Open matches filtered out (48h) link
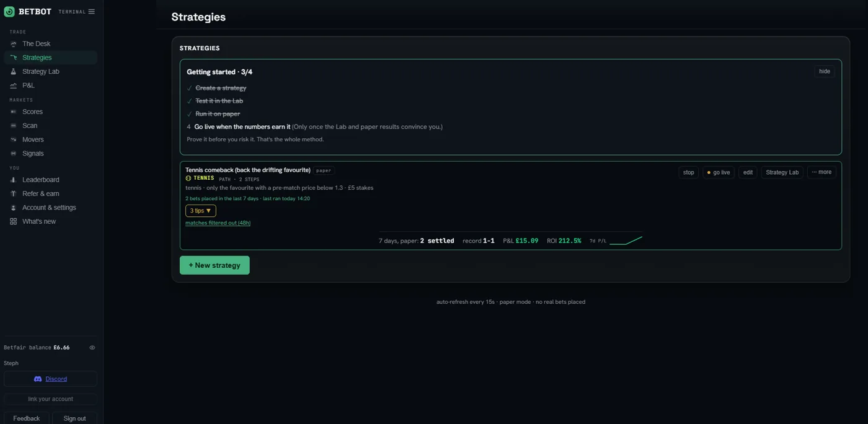 pos(218,223)
